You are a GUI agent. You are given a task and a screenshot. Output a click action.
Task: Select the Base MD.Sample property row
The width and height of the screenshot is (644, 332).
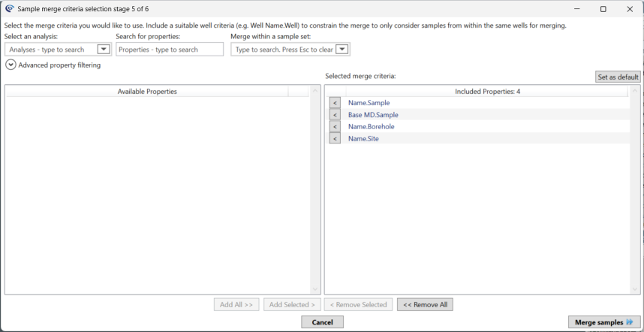[x=373, y=115]
